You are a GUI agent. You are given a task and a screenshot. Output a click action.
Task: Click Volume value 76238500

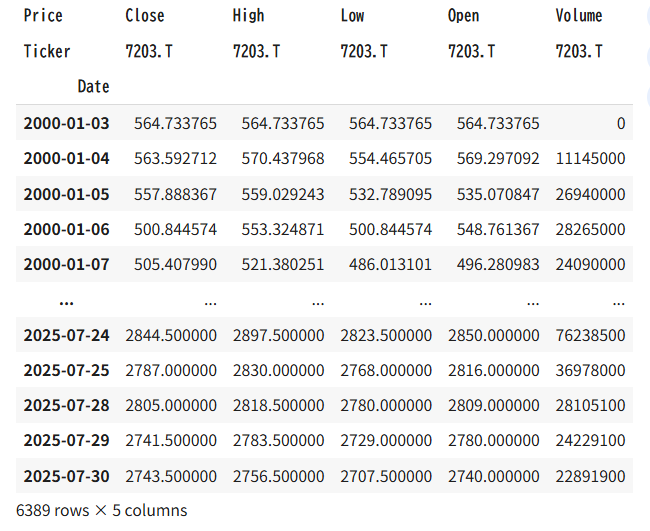(x=590, y=335)
